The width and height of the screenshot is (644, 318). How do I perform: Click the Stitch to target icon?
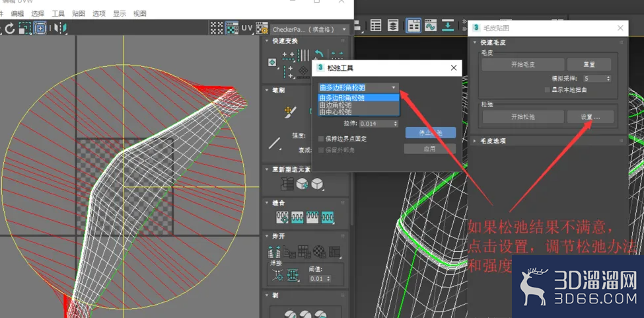click(x=282, y=218)
